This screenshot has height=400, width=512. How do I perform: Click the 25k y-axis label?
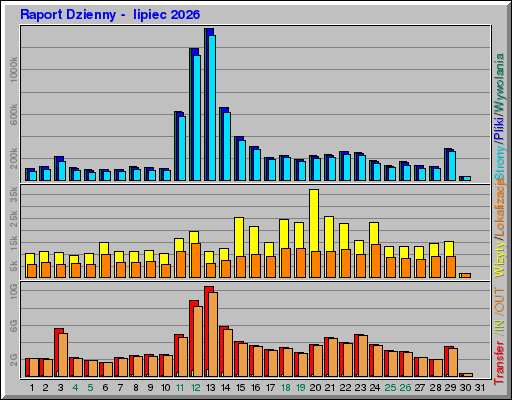point(13,219)
